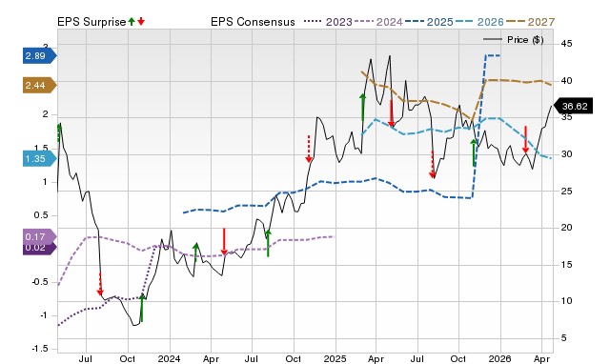Click the 2.89 blue value flag

(x=40, y=55)
